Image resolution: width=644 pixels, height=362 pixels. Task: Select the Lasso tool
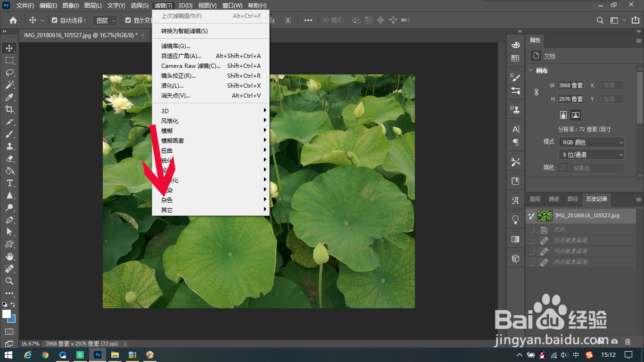(x=9, y=73)
